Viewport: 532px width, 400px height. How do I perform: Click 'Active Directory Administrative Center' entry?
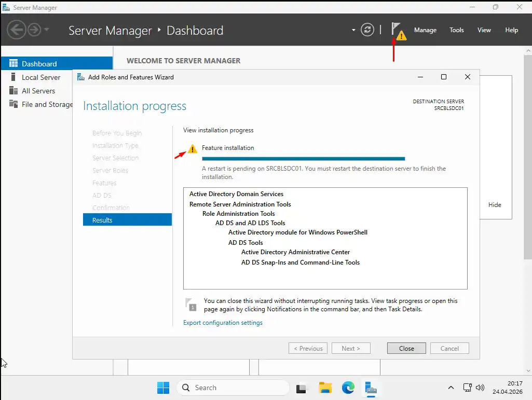[295, 252]
